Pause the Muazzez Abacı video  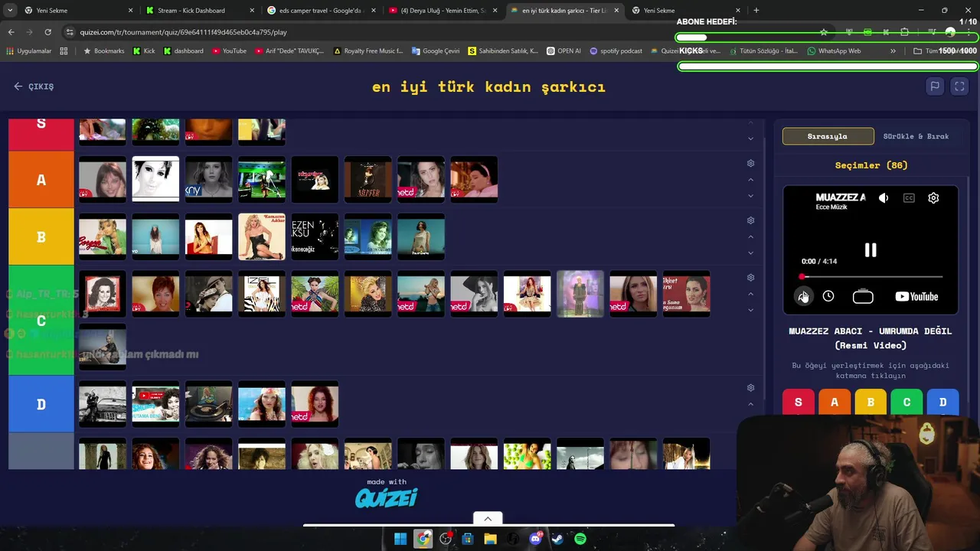coord(871,250)
